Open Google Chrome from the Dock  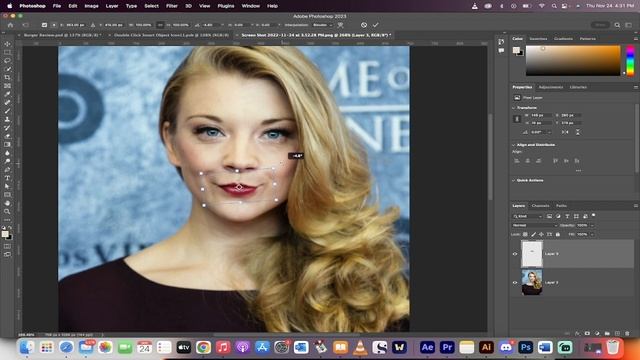[x=203, y=347]
